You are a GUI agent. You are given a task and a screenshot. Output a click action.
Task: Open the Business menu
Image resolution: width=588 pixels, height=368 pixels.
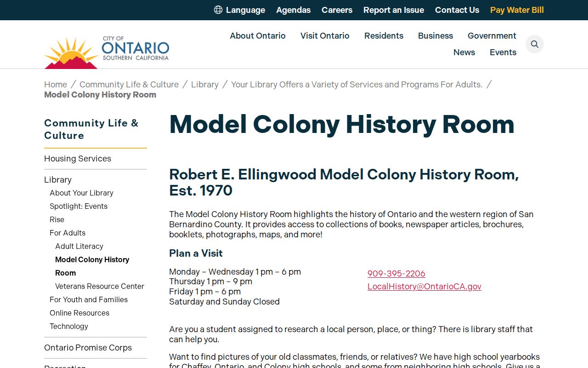tap(435, 35)
